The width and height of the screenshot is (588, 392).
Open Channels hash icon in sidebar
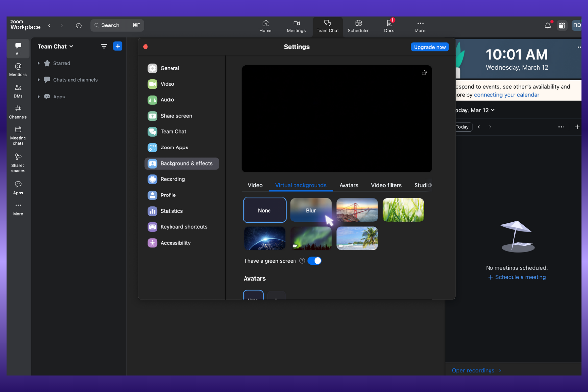[18, 108]
